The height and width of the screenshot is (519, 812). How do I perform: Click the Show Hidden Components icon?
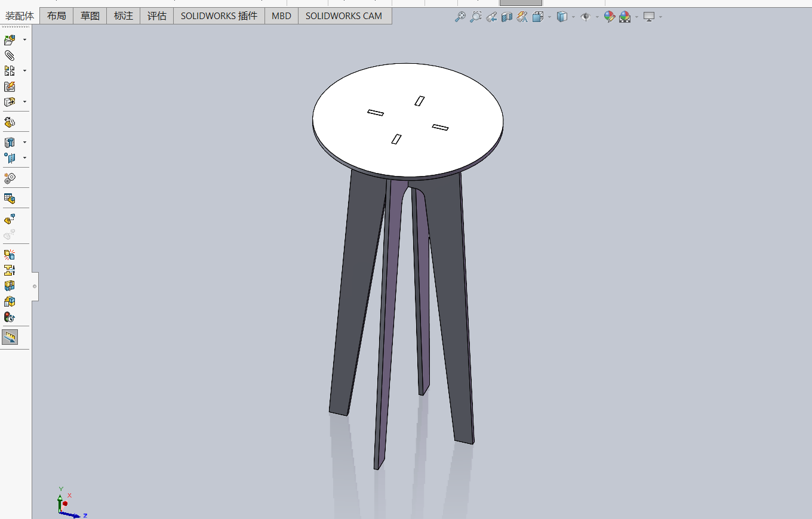[x=10, y=122]
